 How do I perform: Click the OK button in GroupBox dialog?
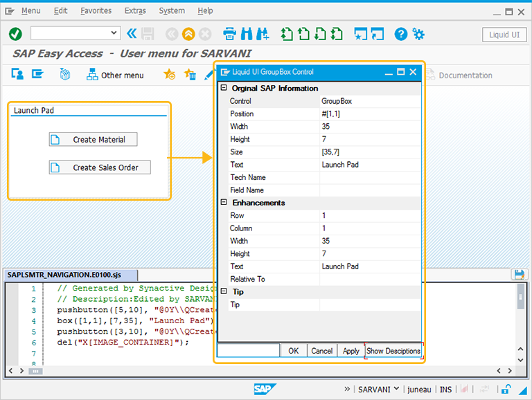click(294, 351)
